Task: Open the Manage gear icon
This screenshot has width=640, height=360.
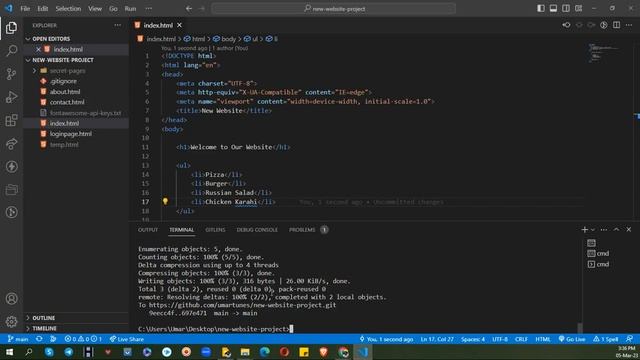Action: (x=11, y=322)
